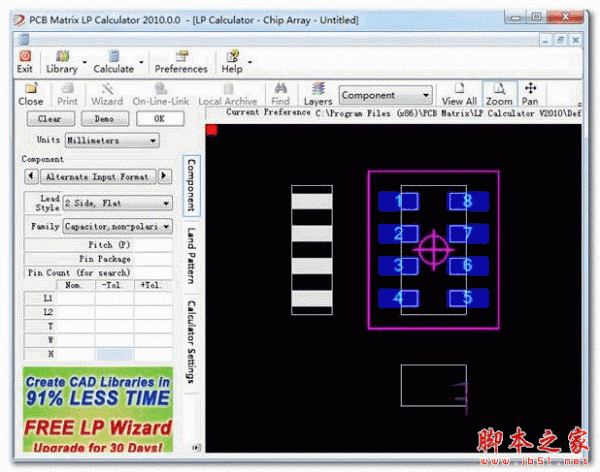600x472 pixels.
Task: Click next input format arrow
Action: 165,176
